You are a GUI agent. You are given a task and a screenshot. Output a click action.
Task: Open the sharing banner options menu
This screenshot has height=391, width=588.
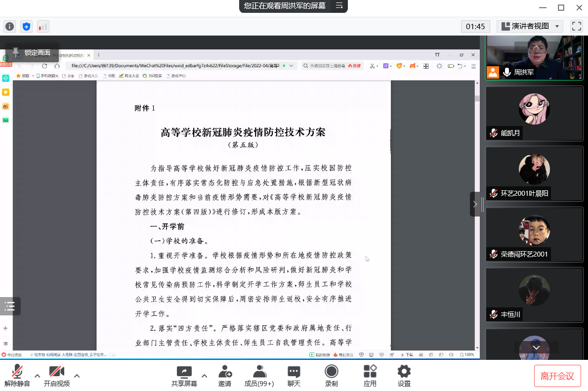coord(339,6)
